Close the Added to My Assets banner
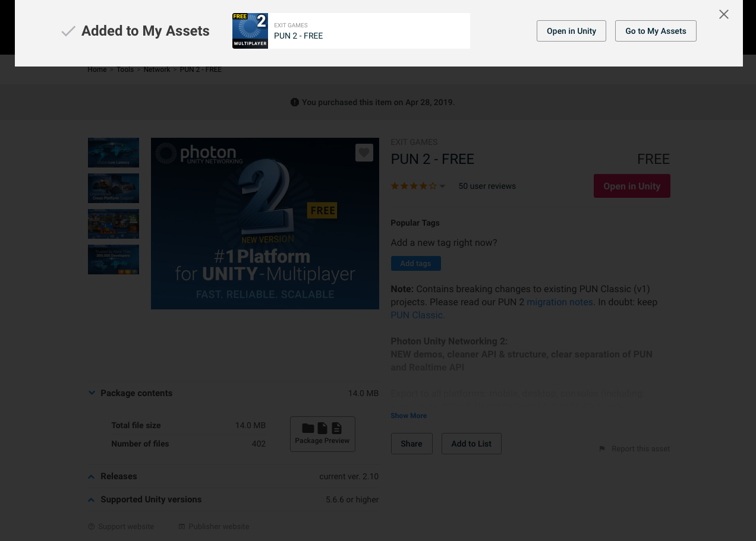 point(723,14)
